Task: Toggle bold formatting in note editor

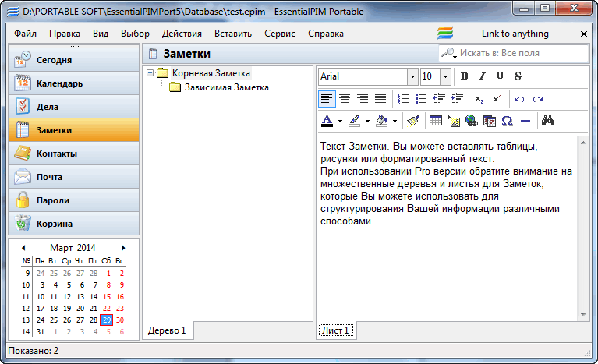Action: [465, 76]
